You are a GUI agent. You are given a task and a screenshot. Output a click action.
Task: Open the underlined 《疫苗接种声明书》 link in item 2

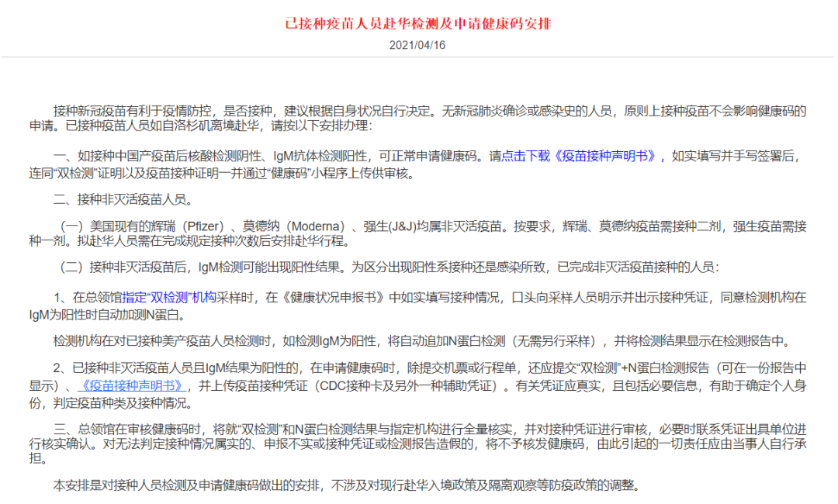point(133,386)
